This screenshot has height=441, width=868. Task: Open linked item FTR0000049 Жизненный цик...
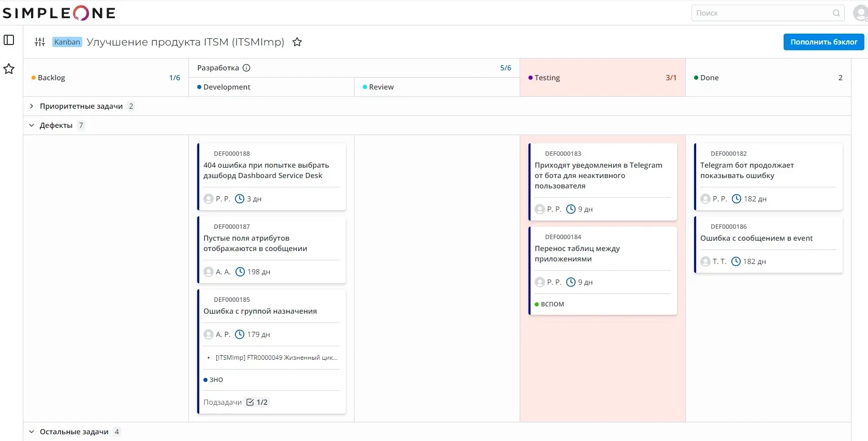276,358
